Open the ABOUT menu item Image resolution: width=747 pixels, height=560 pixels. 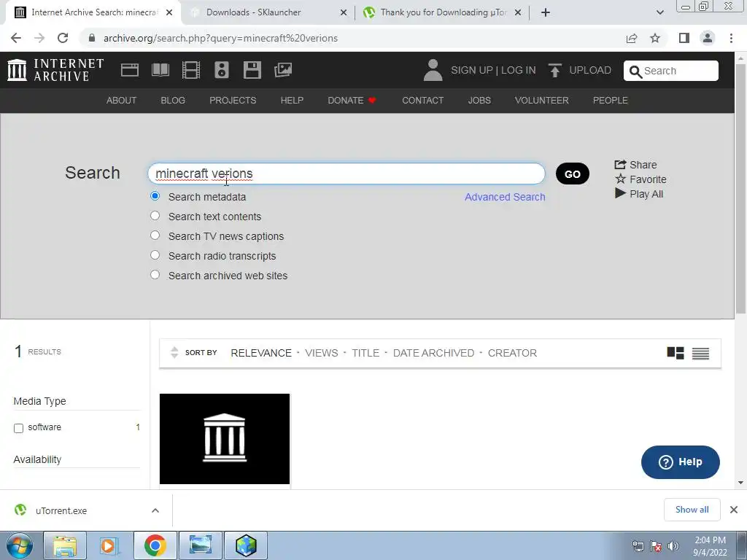click(122, 101)
